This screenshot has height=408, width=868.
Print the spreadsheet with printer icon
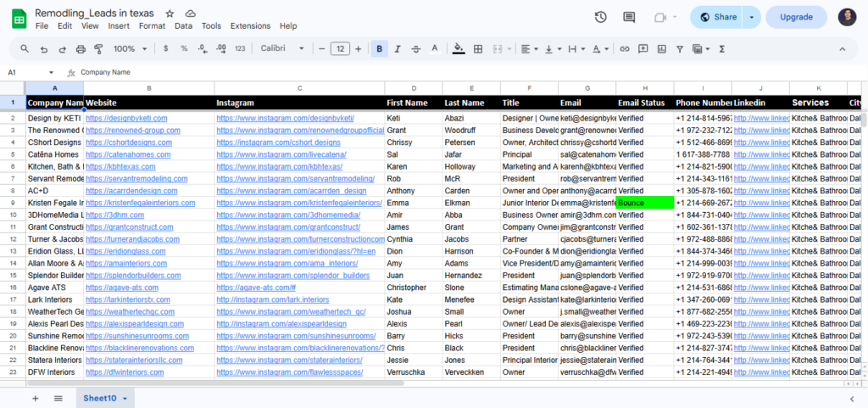(x=81, y=48)
